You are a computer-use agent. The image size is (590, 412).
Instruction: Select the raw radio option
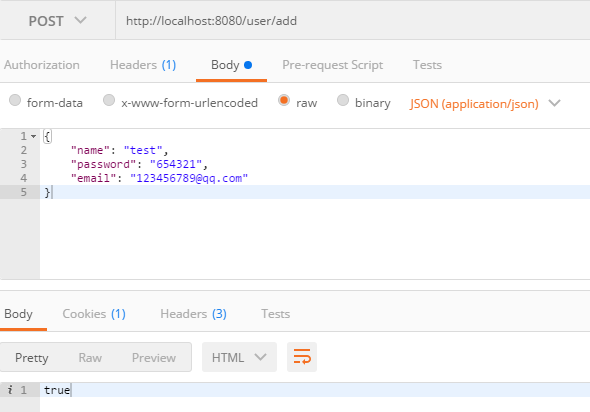tap(284, 100)
